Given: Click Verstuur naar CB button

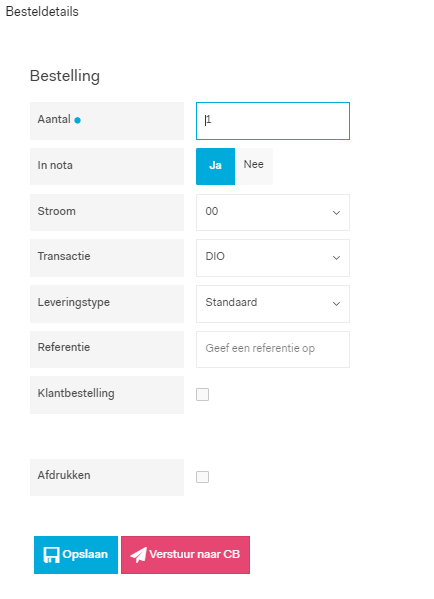Looking at the screenshot, I should click(185, 555).
